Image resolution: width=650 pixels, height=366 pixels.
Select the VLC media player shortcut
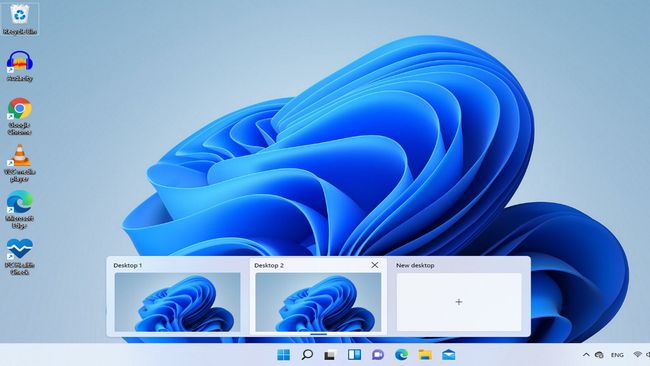[19, 163]
